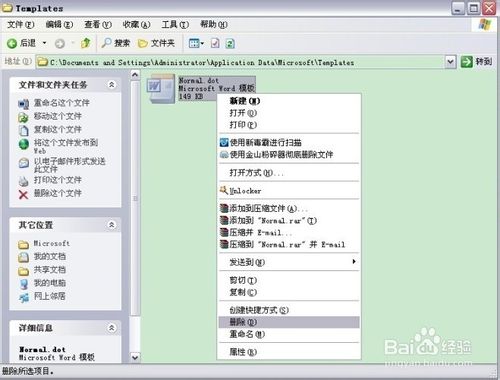Expand the address bar dropdown arrow
Screen dimensions: 500x380
pyautogui.click(x=450, y=62)
